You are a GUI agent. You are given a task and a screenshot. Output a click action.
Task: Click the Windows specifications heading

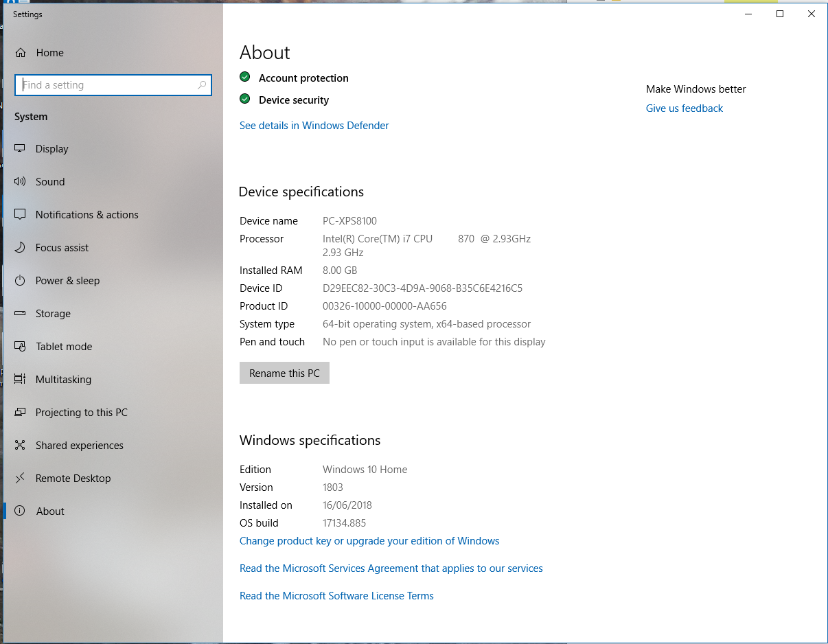point(310,440)
